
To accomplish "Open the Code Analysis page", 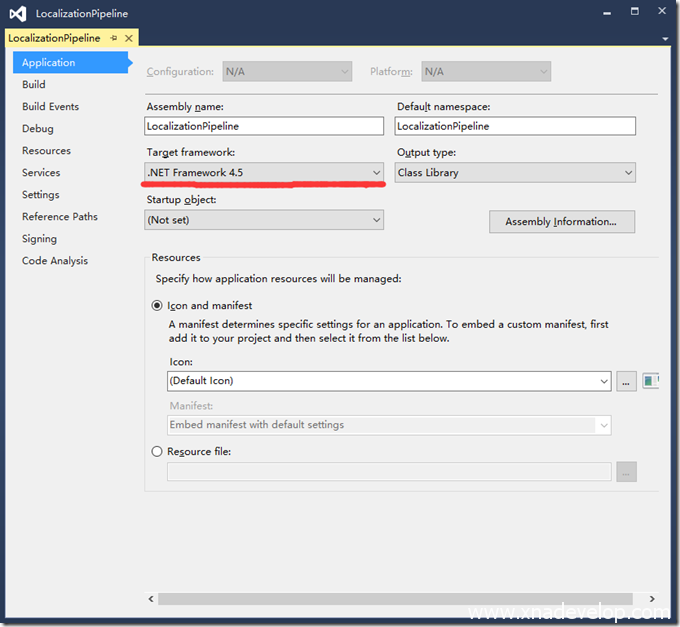I will coord(55,261).
